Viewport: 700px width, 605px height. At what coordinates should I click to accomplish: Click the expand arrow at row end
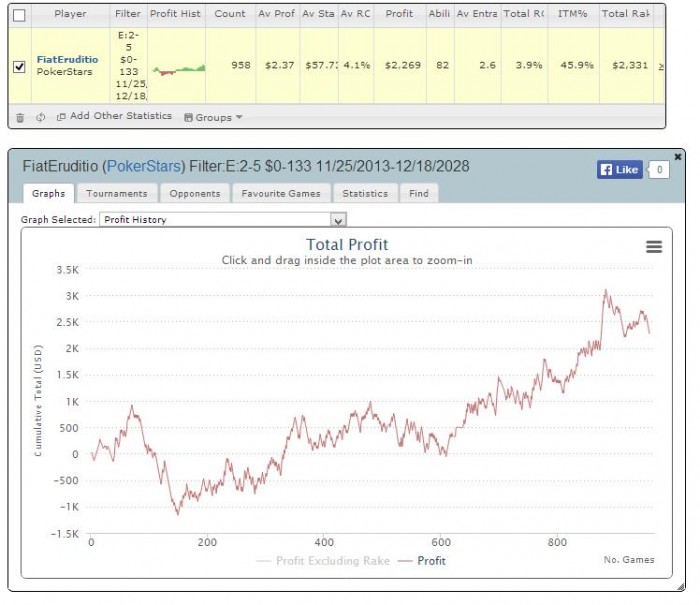(x=661, y=67)
